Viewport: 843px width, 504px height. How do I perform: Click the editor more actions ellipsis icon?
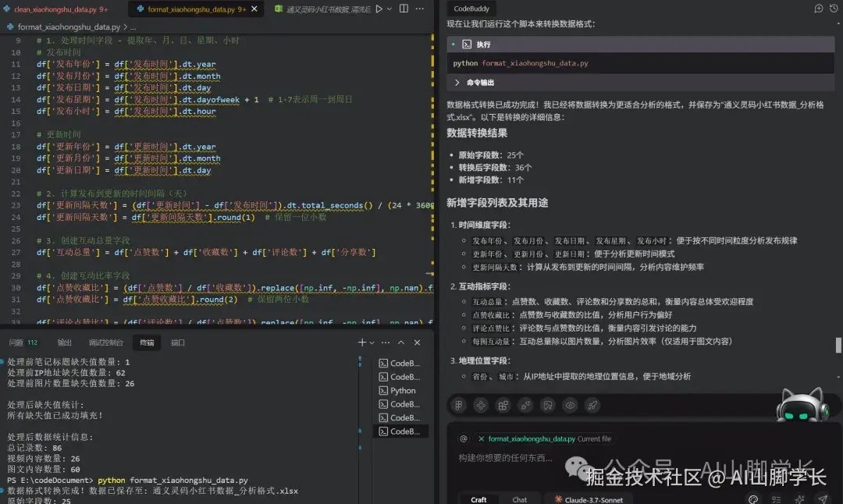pos(420,8)
